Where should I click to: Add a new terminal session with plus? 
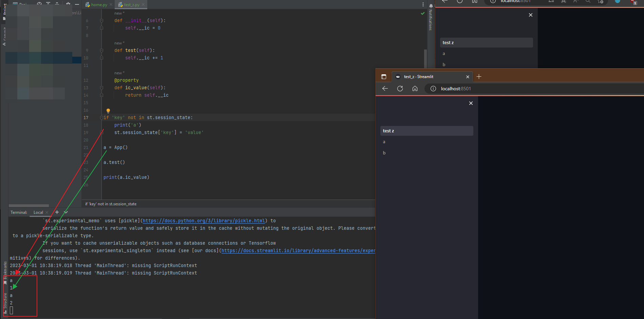click(x=57, y=212)
